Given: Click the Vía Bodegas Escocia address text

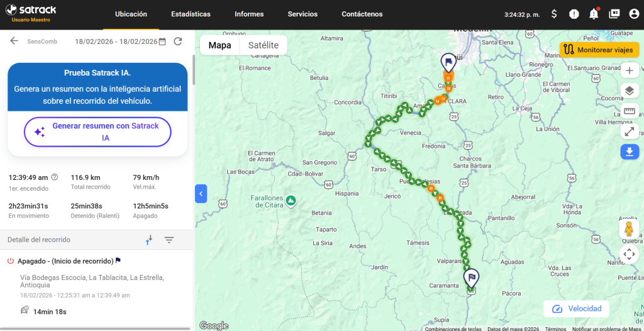Looking at the screenshot, I should pos(92,281).
